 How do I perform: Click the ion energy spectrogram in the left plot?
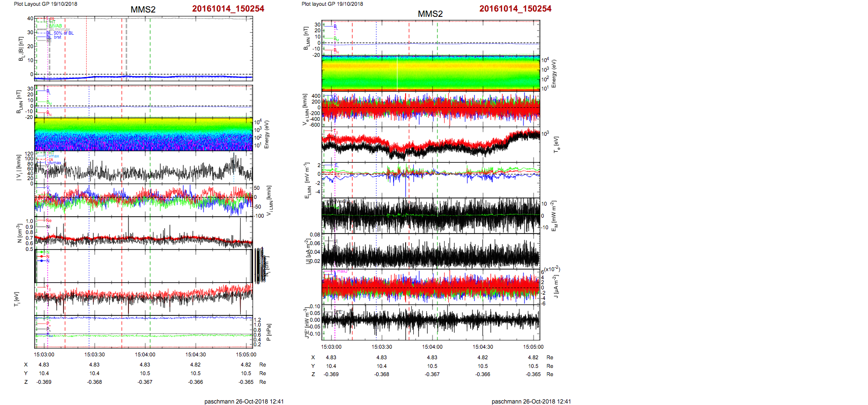pos(143,134)
